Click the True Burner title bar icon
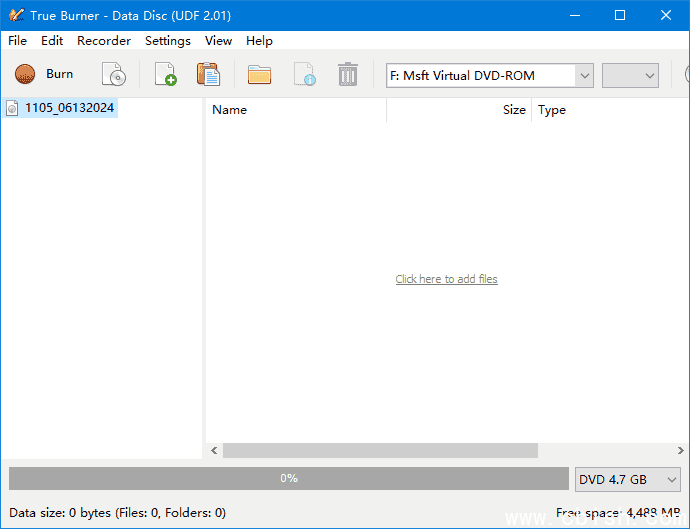Screen dimensions: 690x529 [x=15, y=15]
